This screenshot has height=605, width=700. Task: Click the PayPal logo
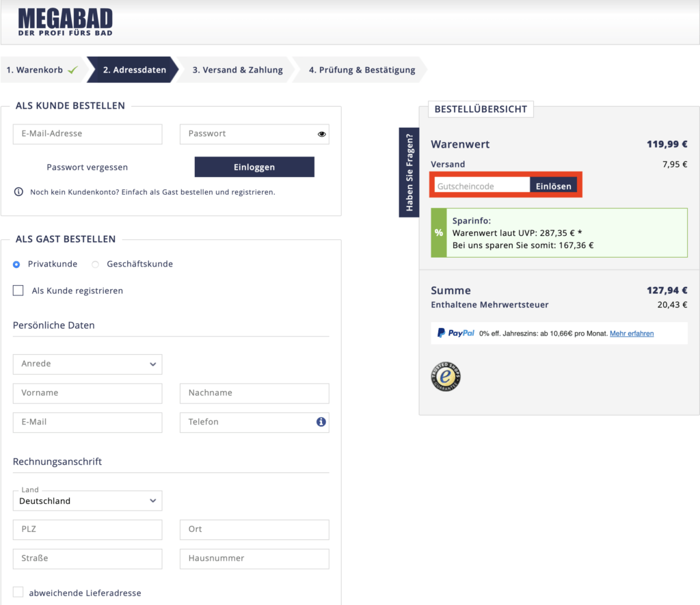click(x=456, y=333)
